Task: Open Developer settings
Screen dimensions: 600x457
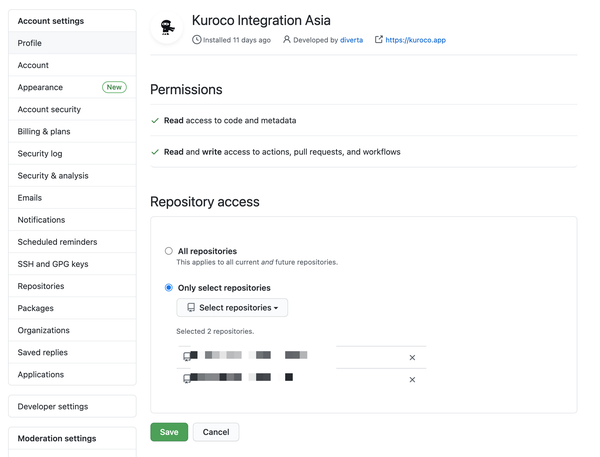Action: click(x=72, y=406)
